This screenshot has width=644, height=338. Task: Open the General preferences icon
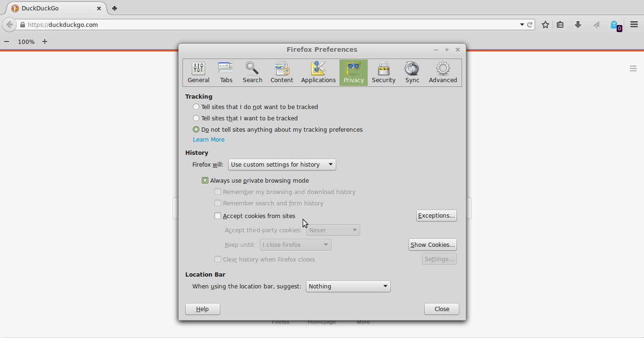tap(198, 72)
